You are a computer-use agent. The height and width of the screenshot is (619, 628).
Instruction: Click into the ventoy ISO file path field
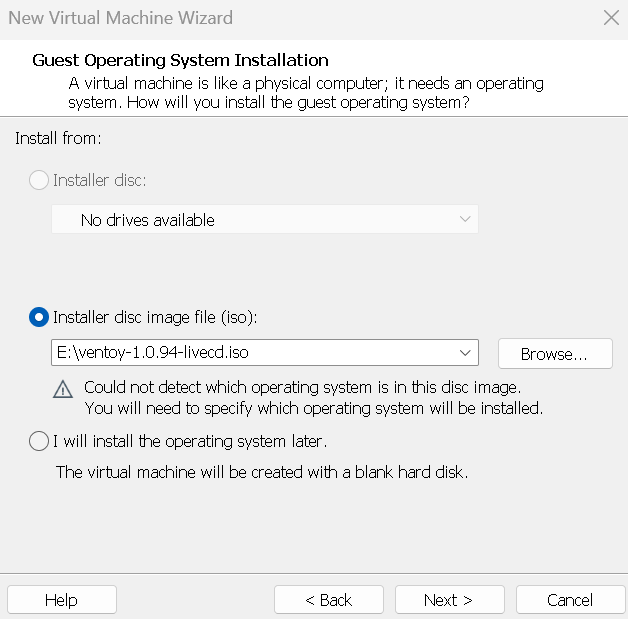tap(250, 353)
